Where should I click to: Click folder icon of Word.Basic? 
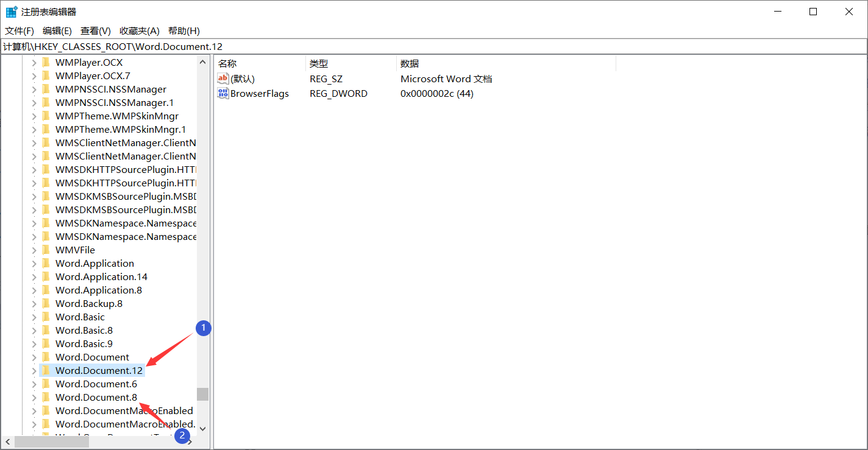46,317
